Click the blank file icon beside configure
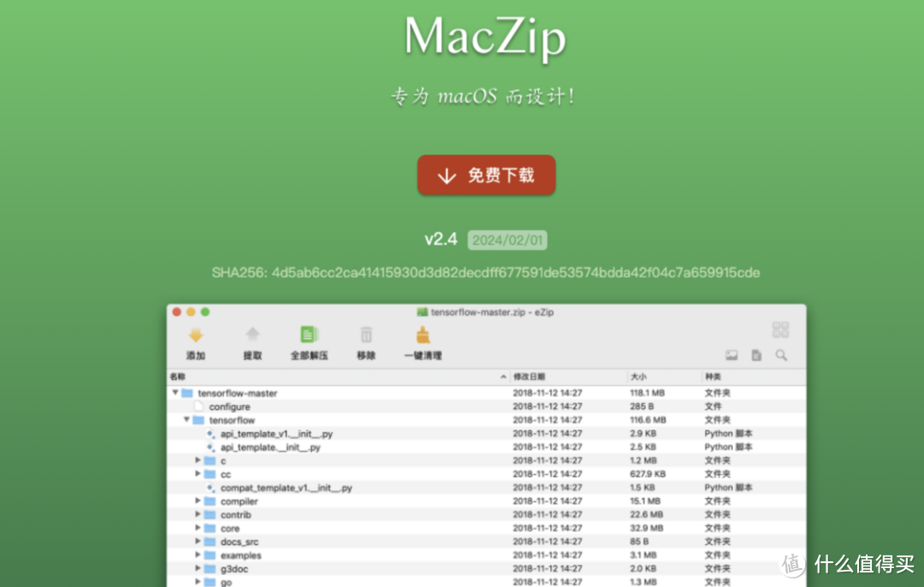This screenshot has height=587, width=924. (x=198, y=406)
